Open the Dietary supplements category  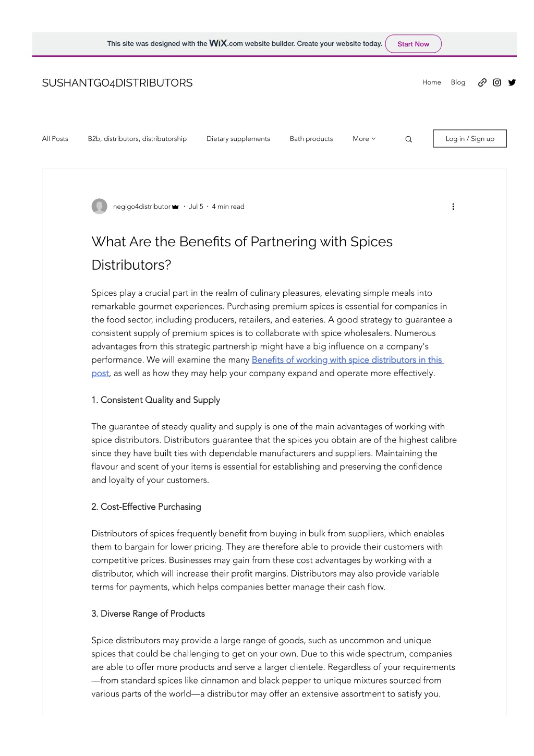click(x=238, y=139)
